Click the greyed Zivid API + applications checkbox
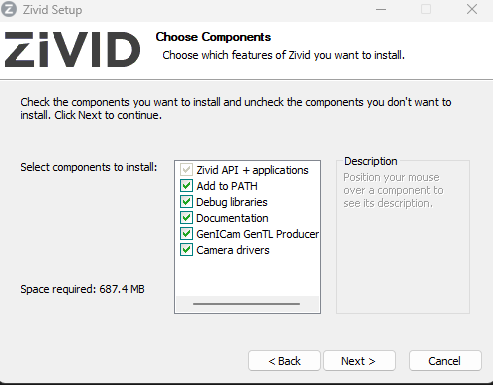493x385 pixels. click(186, 170)
